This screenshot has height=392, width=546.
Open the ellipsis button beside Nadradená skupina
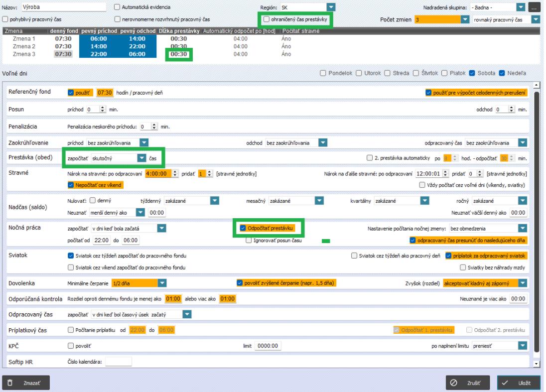[534, 7]
